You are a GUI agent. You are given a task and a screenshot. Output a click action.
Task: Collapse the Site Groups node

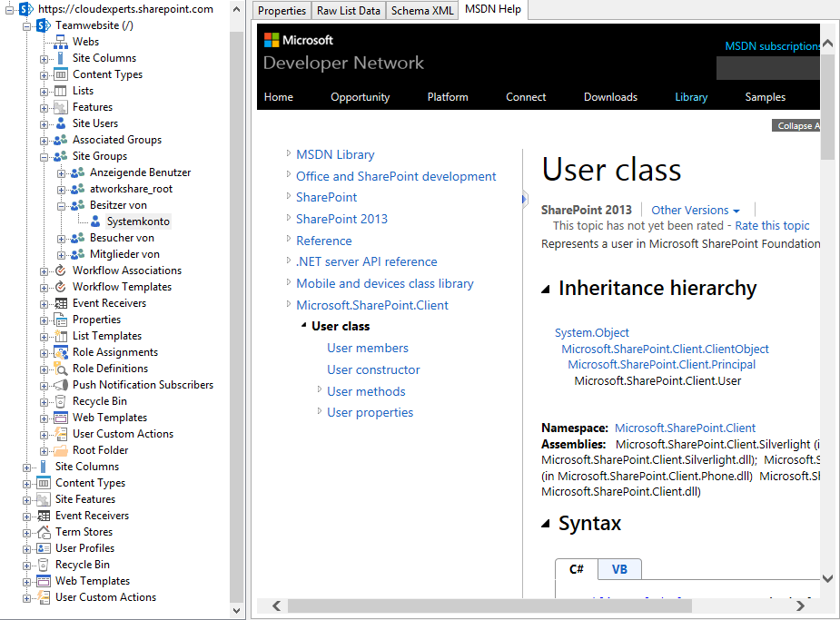[44, 156]
